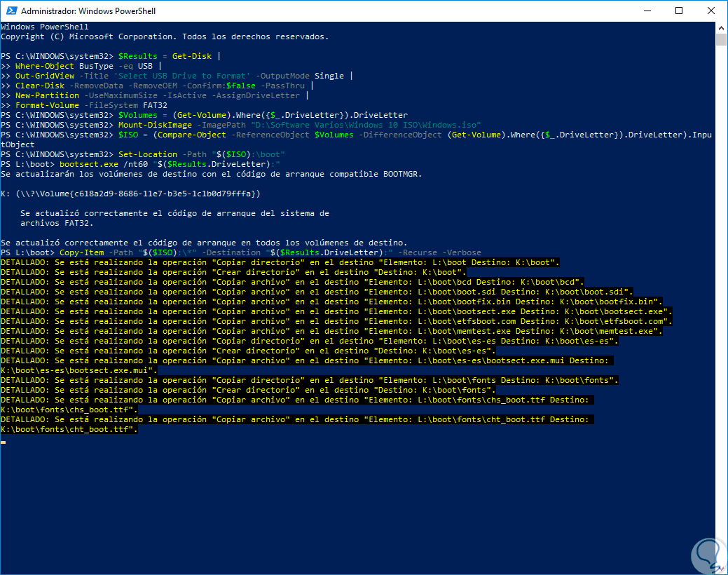Click 'Out-GridView -Title' command line
Image resolution: width=728 pixels, height=575 pixels.
pyautogui.click(x=177, y=76)
